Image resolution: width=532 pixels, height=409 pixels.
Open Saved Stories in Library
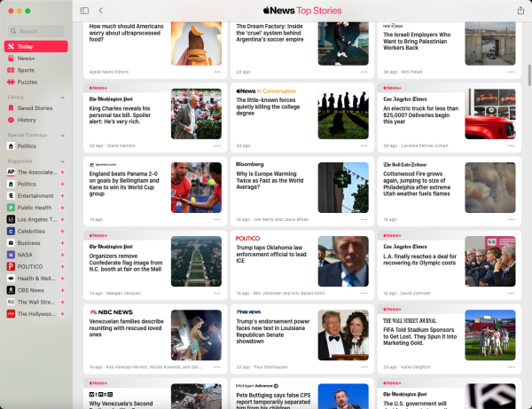[36, 108]
